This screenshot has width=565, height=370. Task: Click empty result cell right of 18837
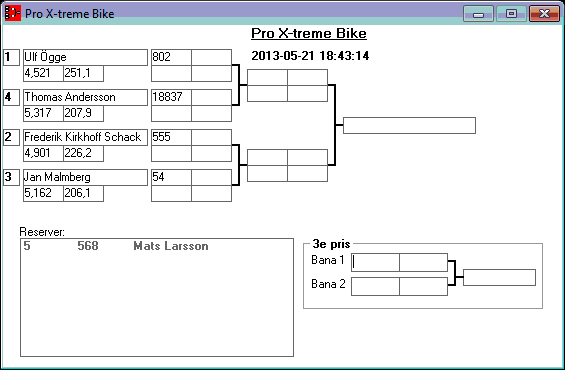pyautogui.click(x=212, y=97)
